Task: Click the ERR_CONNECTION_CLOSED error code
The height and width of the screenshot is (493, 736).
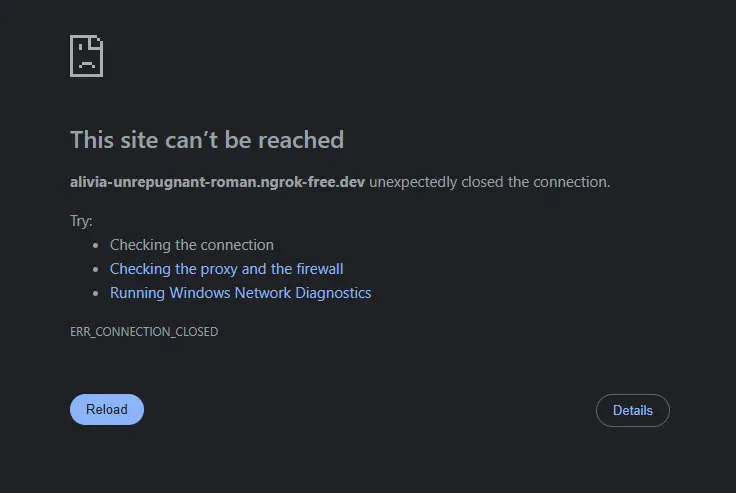Action: coord(144,331)
